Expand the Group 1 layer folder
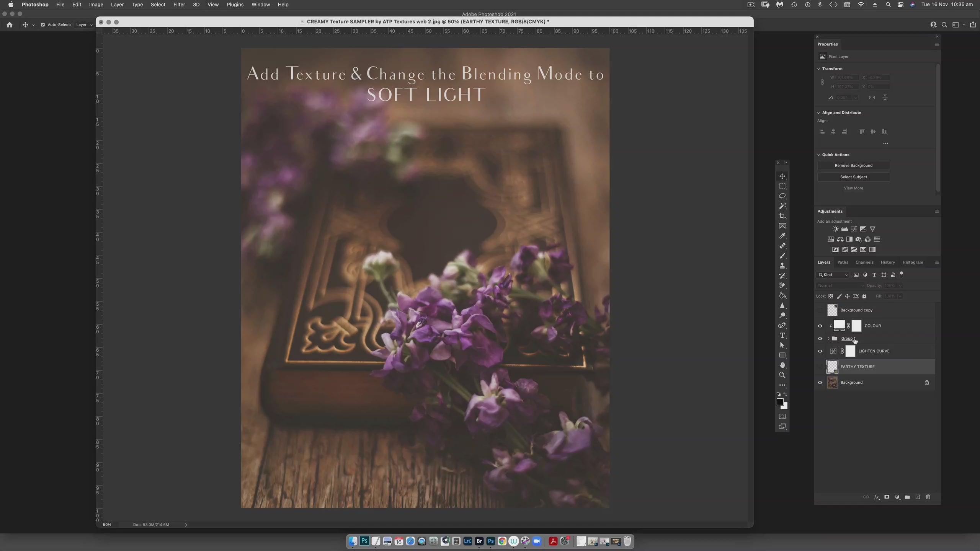 [x=828, y=338]
